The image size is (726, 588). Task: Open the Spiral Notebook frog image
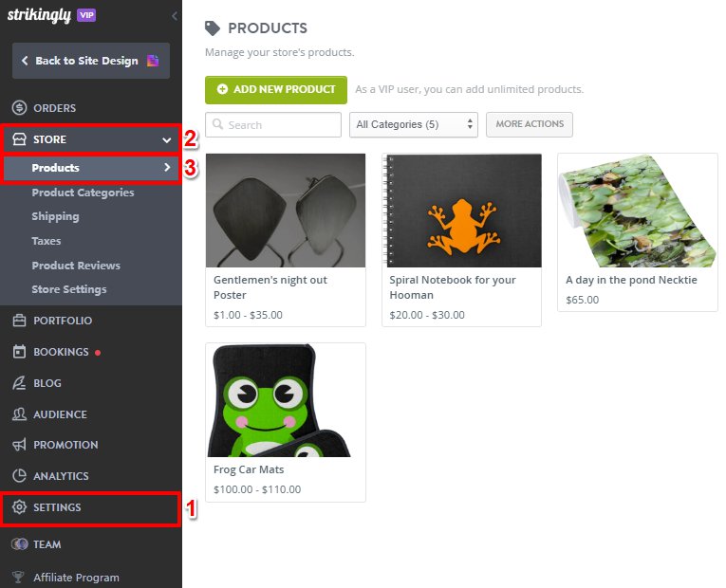(461, 211)
